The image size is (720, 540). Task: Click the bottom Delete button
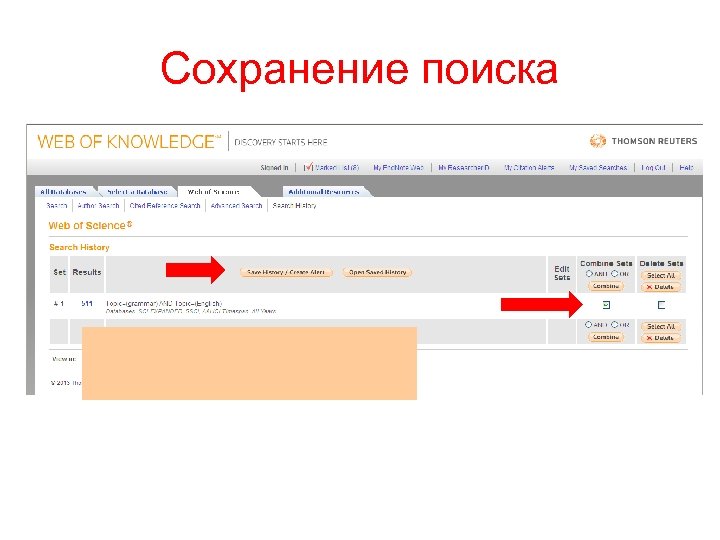pyautogui.click(x=661, y=338)
